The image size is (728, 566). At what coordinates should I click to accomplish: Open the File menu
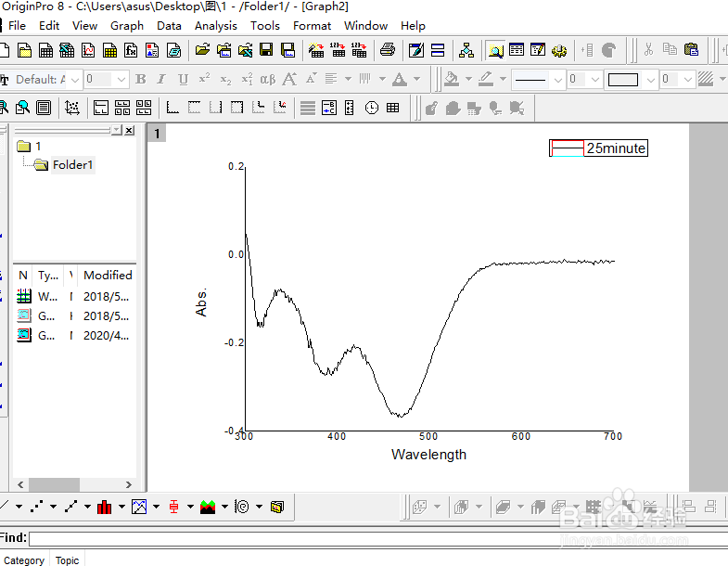[x=17, y=26]
